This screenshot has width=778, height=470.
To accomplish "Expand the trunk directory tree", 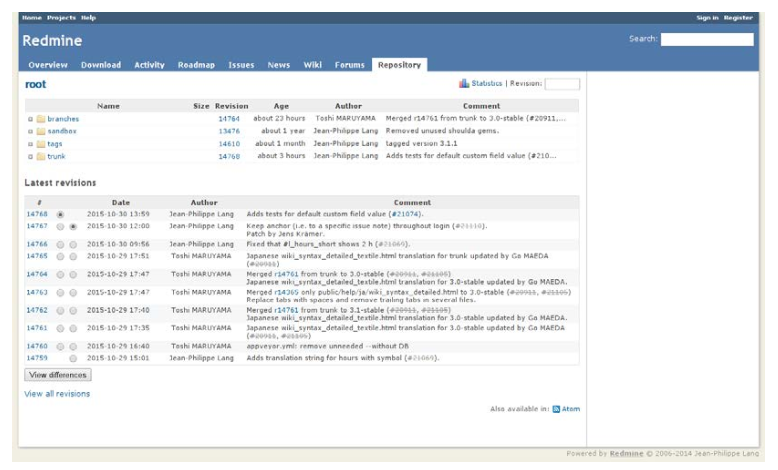I will click(x=30, y=157).
